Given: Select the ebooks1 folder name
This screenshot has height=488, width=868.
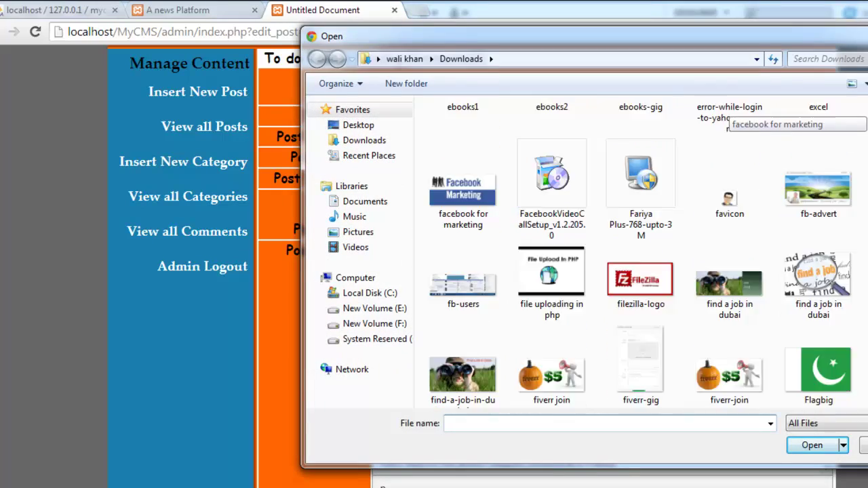Looking at the screenshot, I should pos(462,106).
